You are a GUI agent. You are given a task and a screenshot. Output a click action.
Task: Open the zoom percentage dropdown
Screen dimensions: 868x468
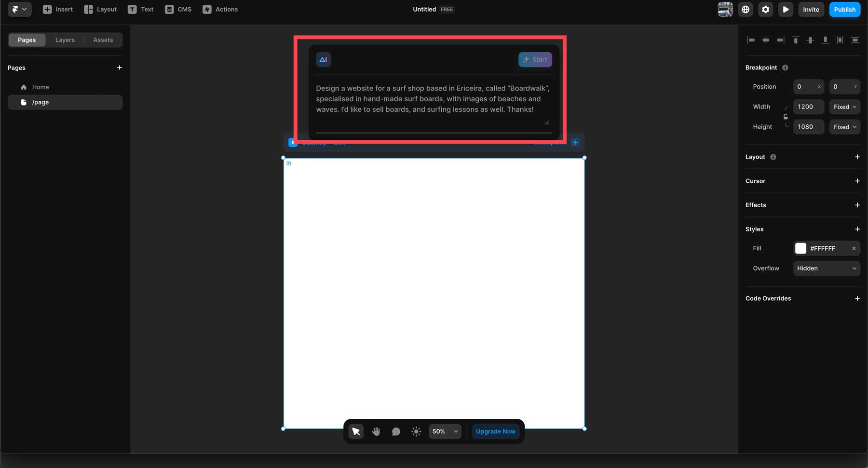click(444, 431)
